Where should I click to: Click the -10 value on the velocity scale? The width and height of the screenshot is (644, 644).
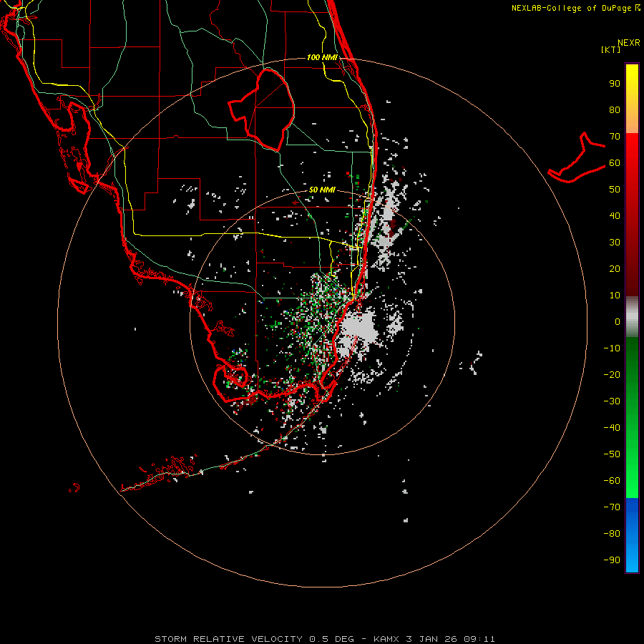pos(612,348)
